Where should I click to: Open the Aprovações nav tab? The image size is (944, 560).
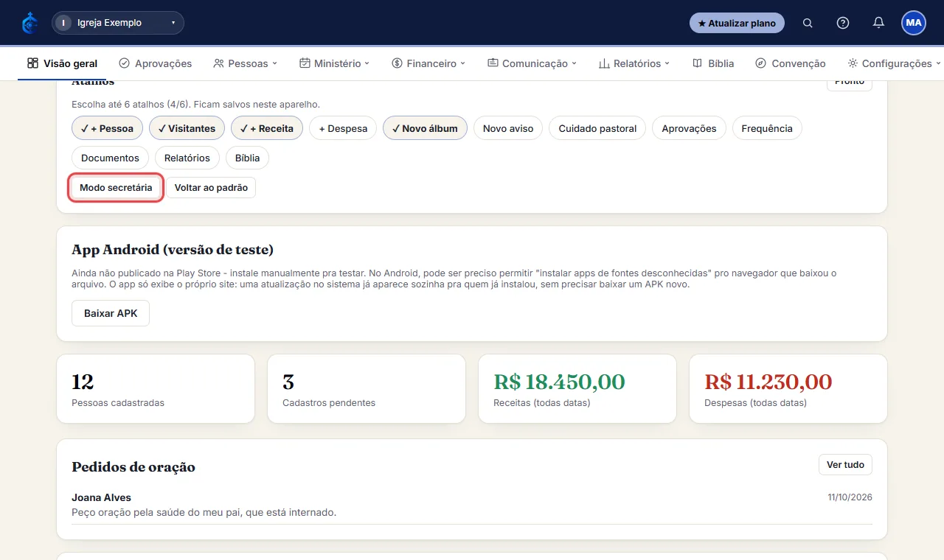tap(156, 63)
